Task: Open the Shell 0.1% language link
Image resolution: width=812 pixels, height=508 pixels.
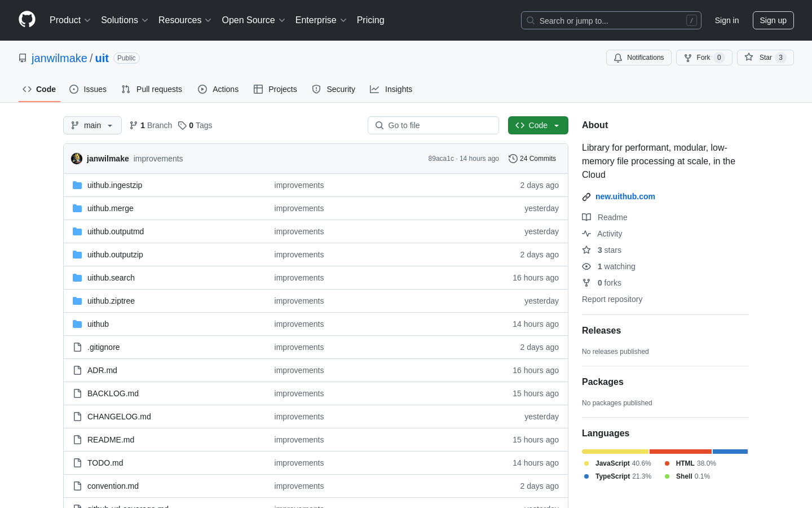Action: (x=687, y=476)
